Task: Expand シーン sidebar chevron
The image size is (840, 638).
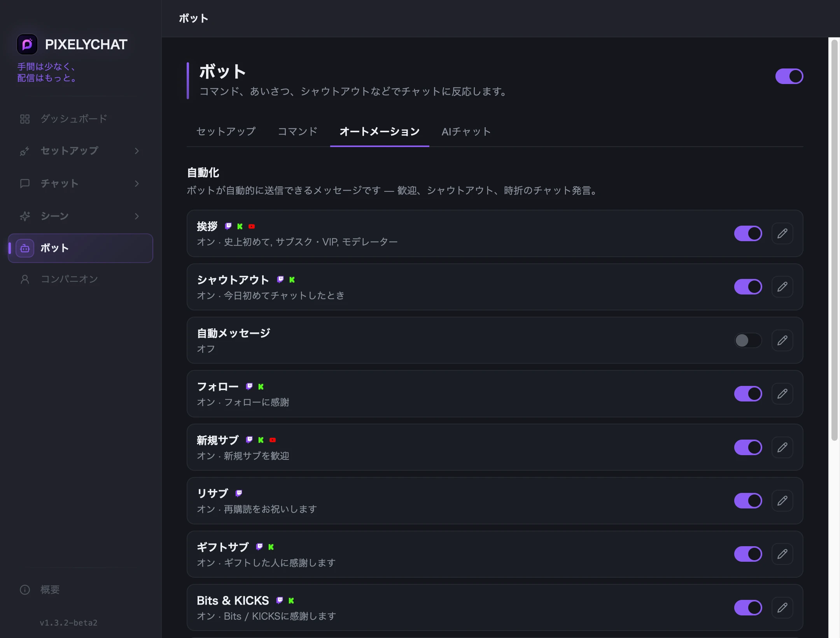Action: 136,216
